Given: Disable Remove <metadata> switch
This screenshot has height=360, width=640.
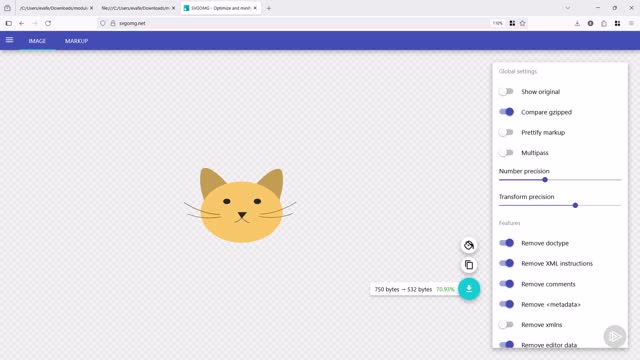Looking at the screenshot, I should click(506, 304).
